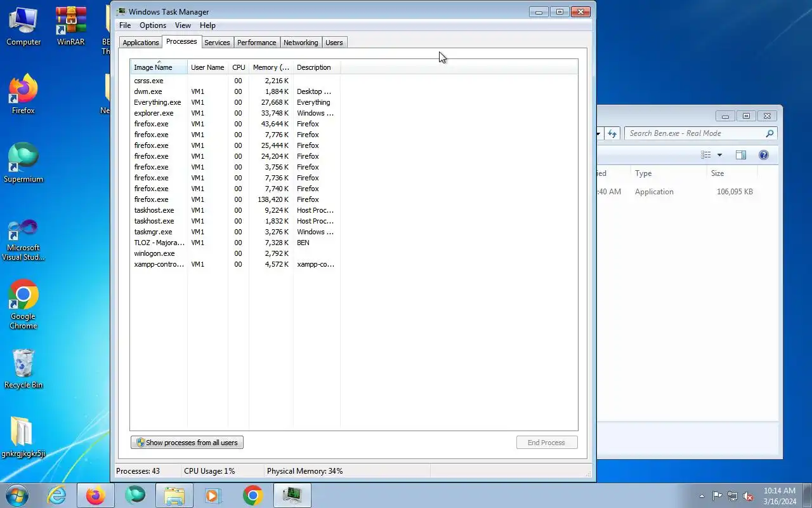Viewport: 812px width, 508px height.
Task: Open the Action Center flag icon
Action: point(717,496)
